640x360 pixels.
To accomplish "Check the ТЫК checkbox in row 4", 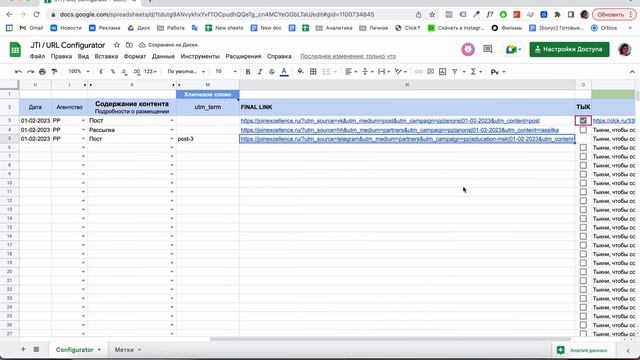I will (583, 130).
